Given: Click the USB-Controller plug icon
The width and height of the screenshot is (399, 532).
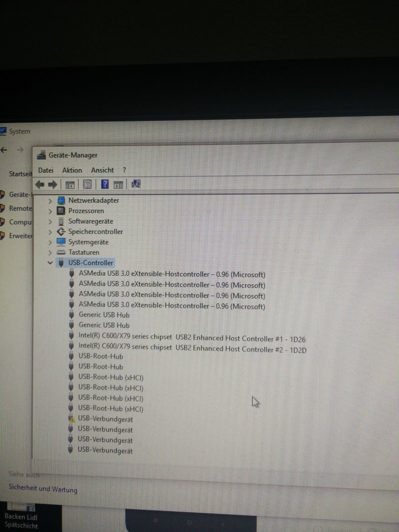Looking at the screenshot, I should tap(61, 263).
